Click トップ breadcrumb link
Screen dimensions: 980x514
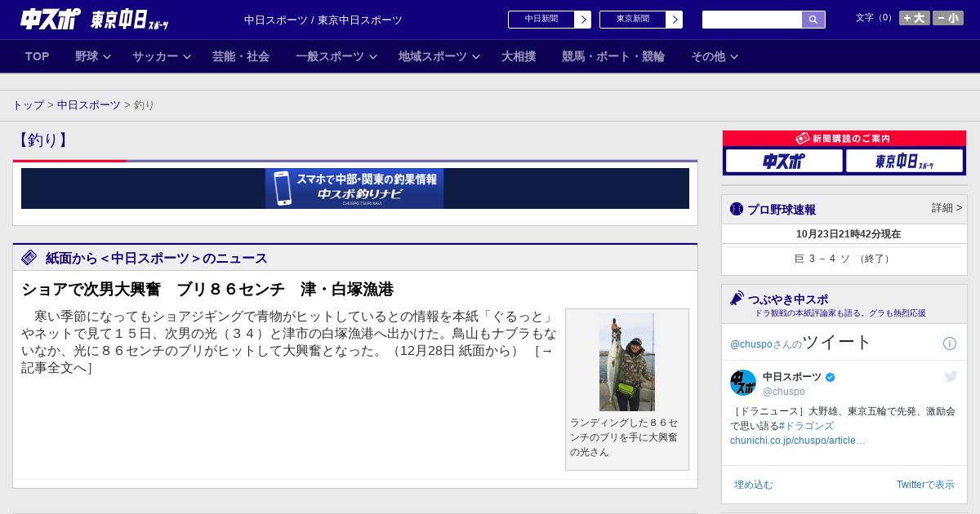28,105
